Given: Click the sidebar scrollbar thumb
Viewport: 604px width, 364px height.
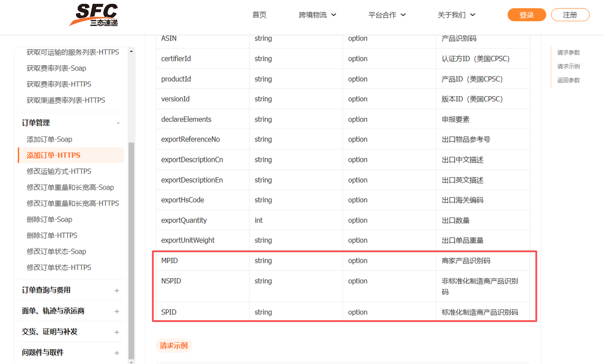Looking at the screenshot, I should [x=131, y=250].
